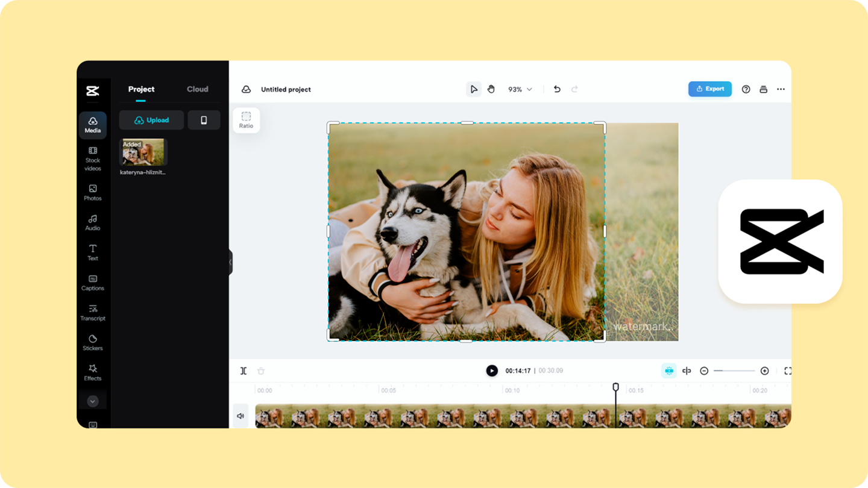This screenshot has width=868, height=488.
Task: Click the upload from phone button
Action: (x=204, y=120)
